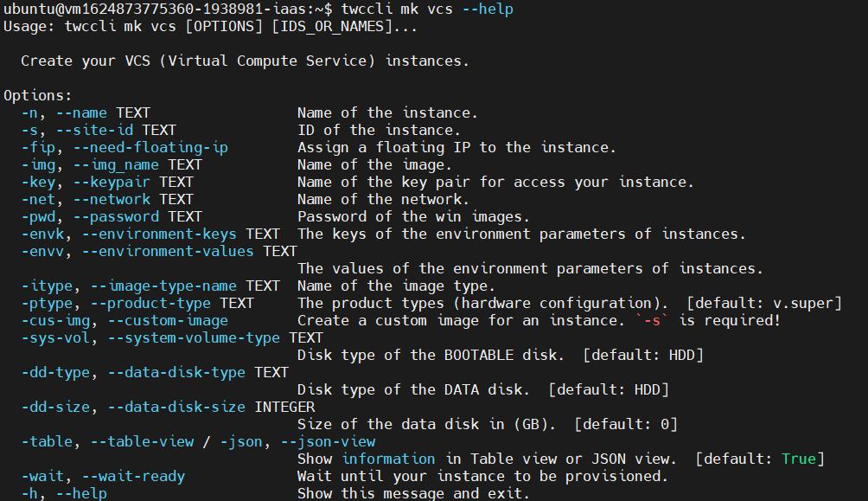
Task: Click the '--environment-keys' flag
Action: click(159, 234)
